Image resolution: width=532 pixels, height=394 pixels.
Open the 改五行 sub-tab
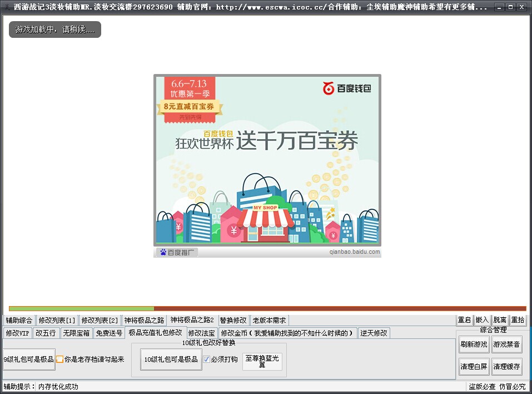click(46, 333)
